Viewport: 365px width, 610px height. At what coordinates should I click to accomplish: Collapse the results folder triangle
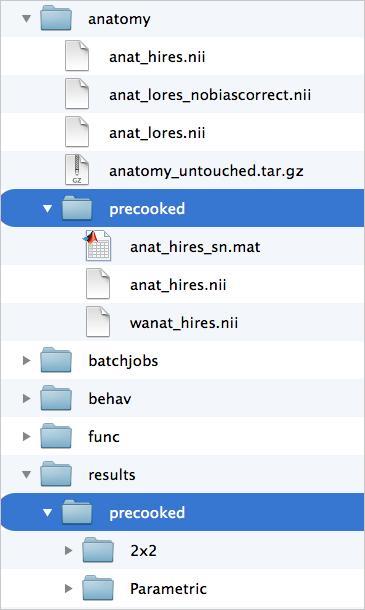pyautogui.click(x=26, y=475)
